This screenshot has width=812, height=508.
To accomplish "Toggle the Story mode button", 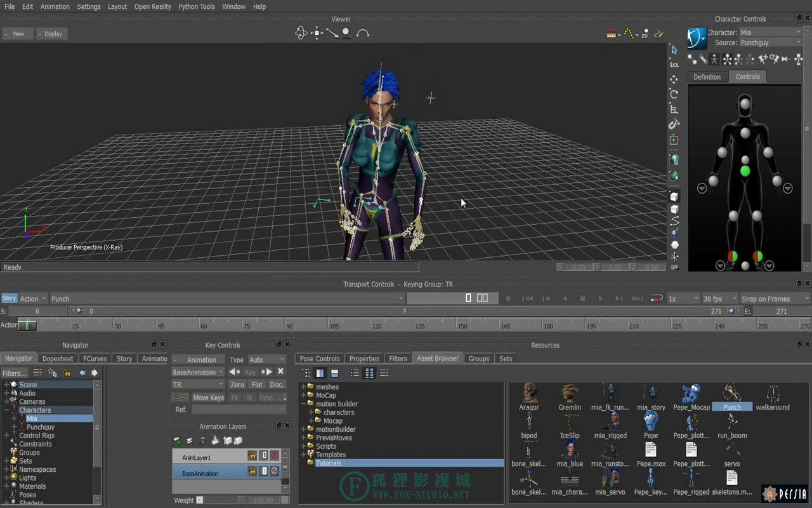I will pyautogui.click(x=9, y=298).
